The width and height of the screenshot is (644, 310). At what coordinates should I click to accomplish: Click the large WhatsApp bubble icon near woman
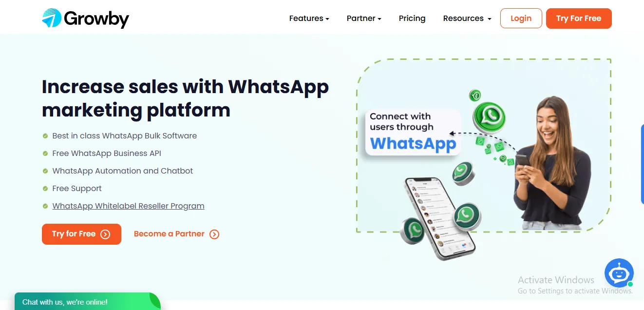[489, 117]
